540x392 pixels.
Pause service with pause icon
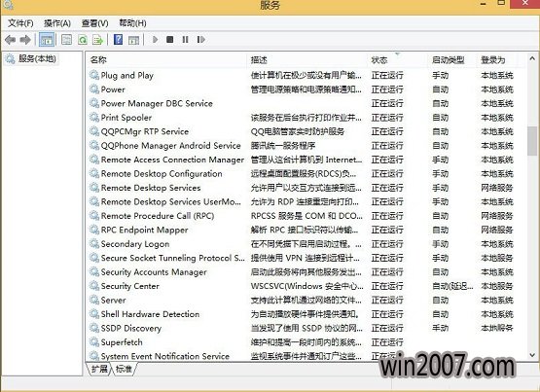(185, 40)
